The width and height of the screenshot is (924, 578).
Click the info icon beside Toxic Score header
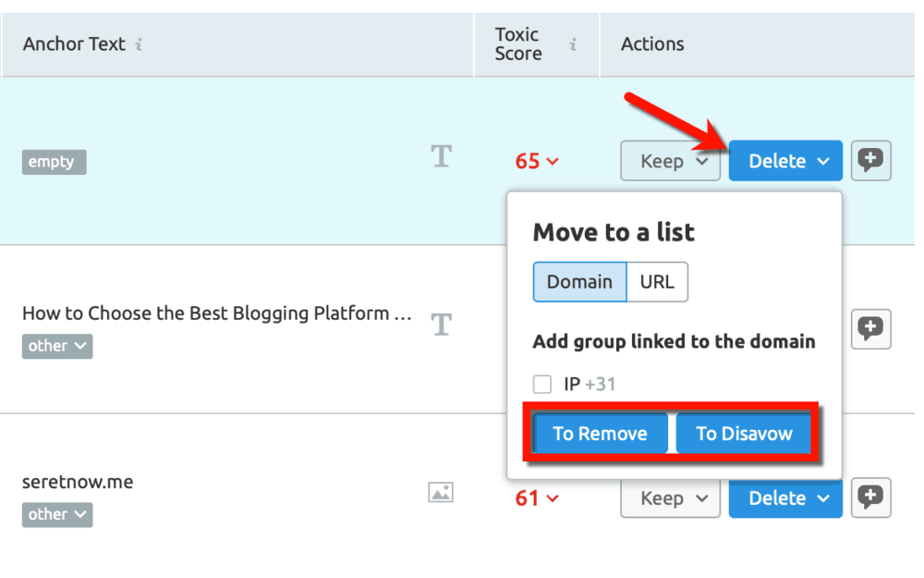[x=572, y=43]
